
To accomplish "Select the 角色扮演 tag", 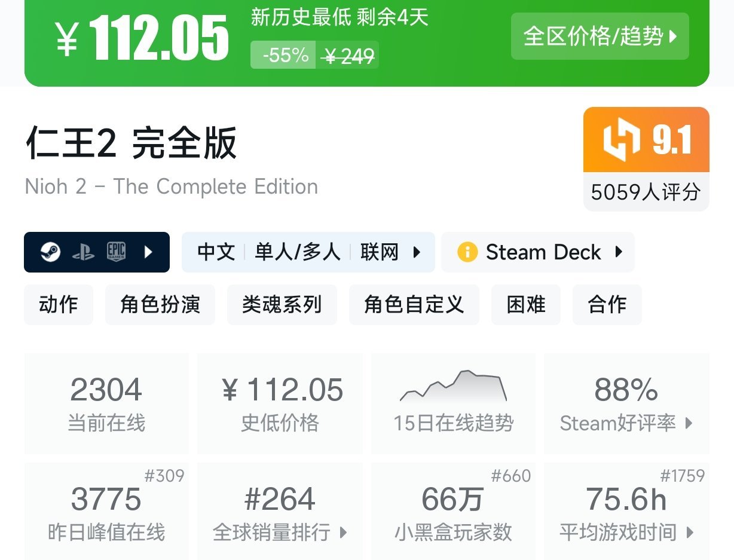I will coord(160,305).
